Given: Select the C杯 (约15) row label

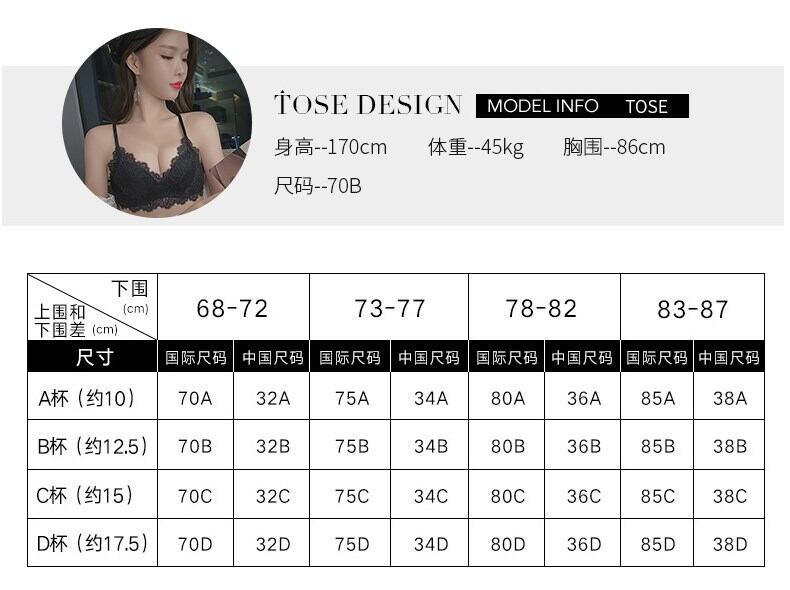Looking at the screenshot, I should (93, 495).
